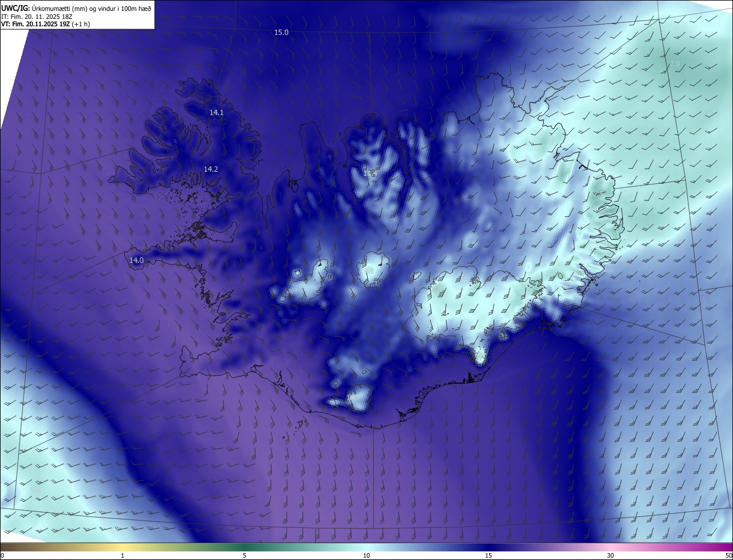Viewport: 733px width, 560px height.
Task: Click the 14.2 value label on map
Action: (211, 169)
